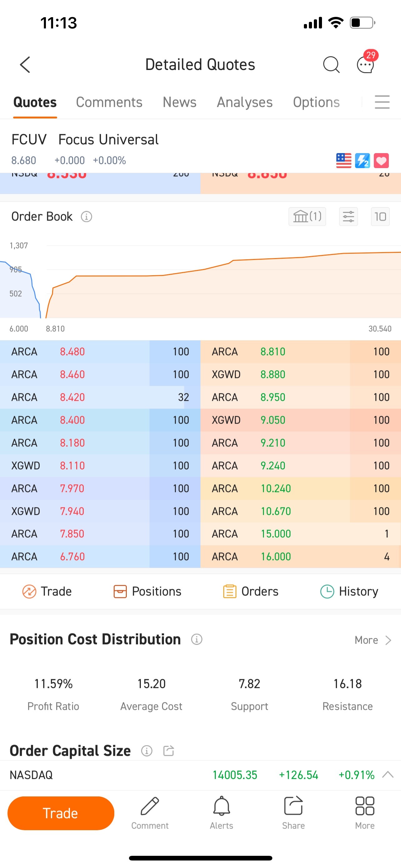Tap the Order Book section title

coord(42,217)
